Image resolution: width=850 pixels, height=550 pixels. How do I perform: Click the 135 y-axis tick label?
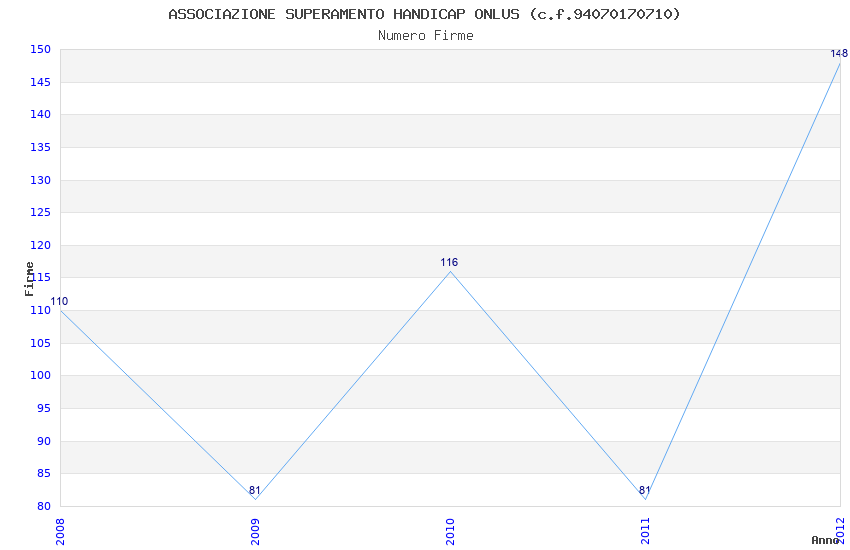41,147
